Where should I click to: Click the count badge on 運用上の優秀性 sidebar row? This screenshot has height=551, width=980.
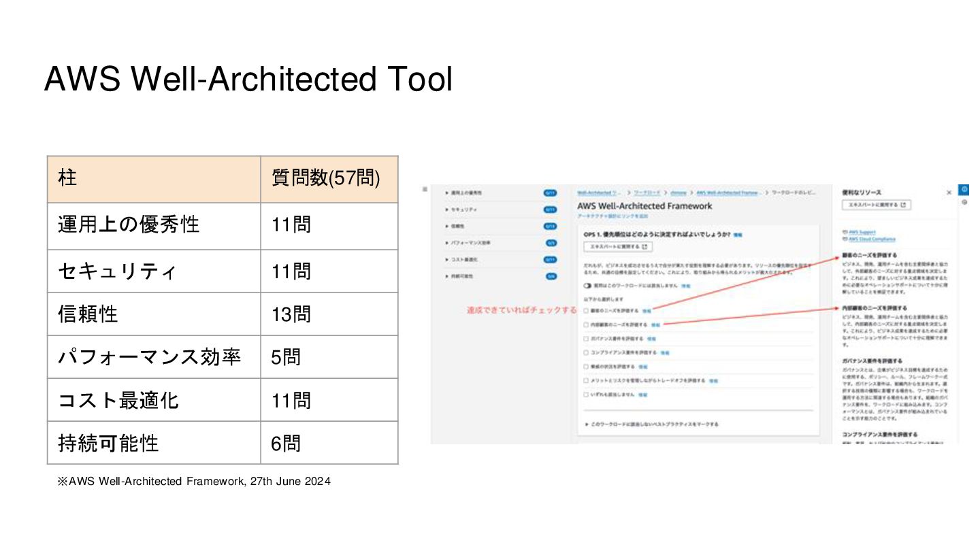(550, 193)
